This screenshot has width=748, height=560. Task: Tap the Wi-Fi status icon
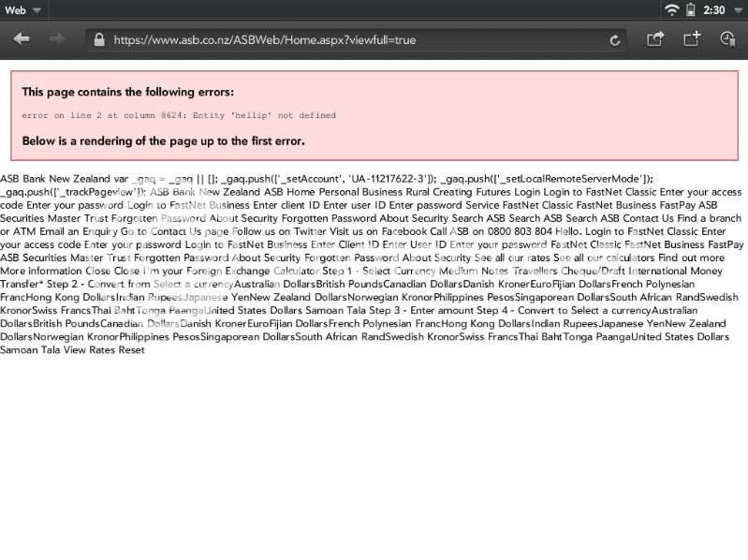[x=671, y=9]
